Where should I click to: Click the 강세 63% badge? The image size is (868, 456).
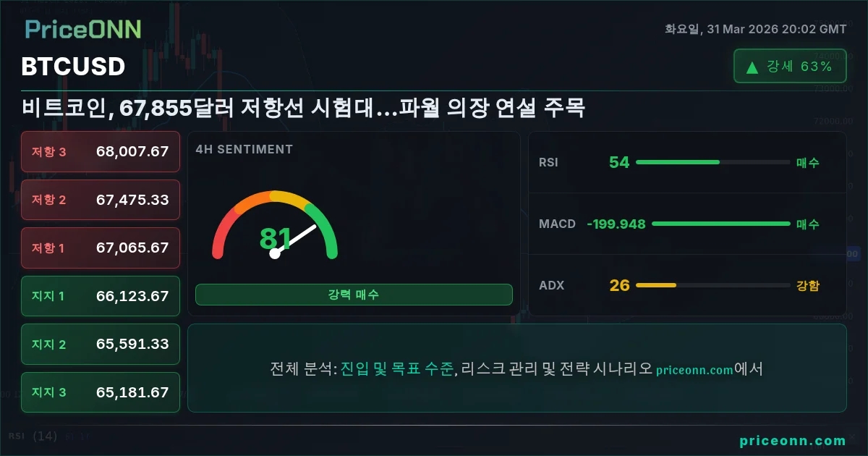click(x=790, y=67)
